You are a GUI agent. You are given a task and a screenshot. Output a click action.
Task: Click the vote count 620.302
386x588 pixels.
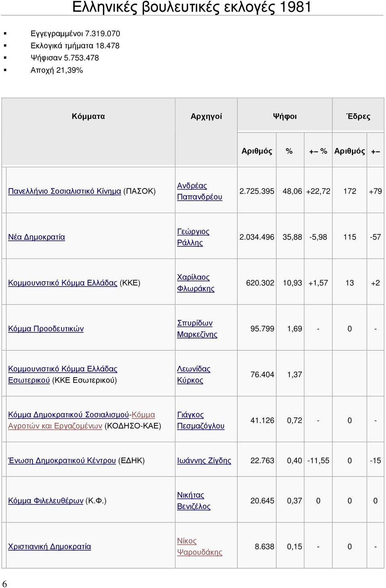coord(260,283)
